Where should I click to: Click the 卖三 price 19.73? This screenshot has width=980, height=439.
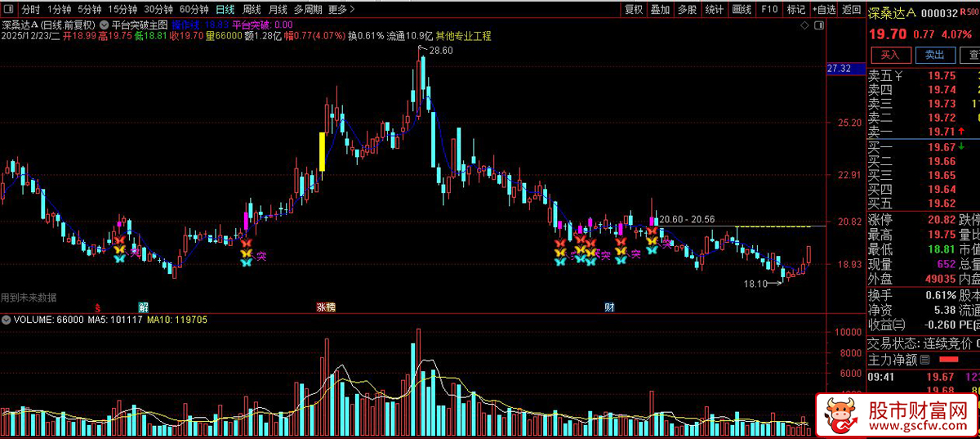click(x=942, y=104)
